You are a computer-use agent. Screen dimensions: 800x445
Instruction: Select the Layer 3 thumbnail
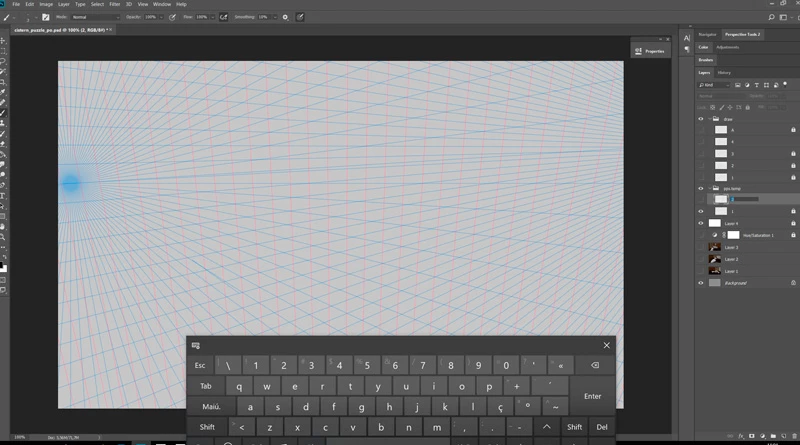[715, 247]
